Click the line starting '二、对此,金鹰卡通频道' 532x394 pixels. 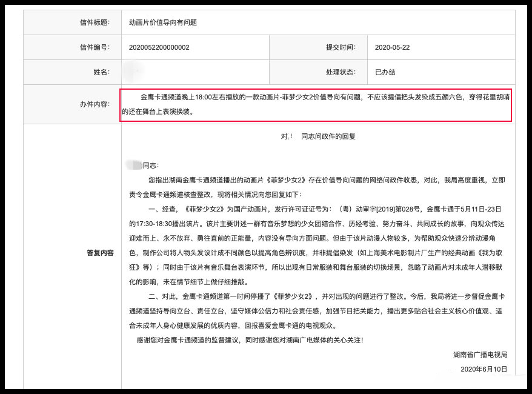(x=327, y=296)
